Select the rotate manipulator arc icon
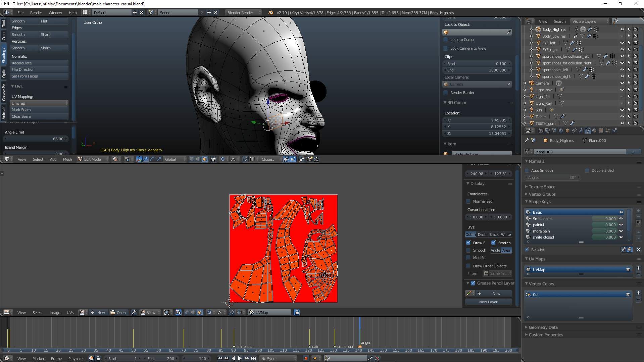This screenshot has width=644, height=362. (x=152, y=159)
